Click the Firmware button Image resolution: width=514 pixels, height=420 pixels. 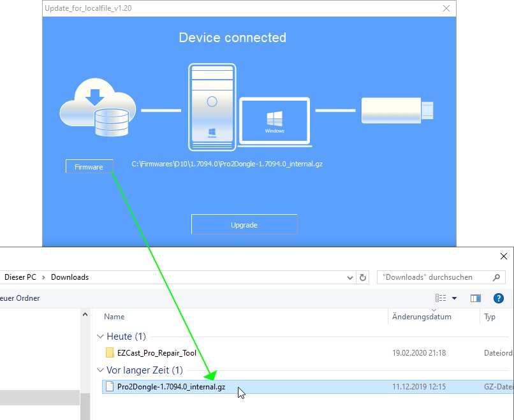click(89, 166)
